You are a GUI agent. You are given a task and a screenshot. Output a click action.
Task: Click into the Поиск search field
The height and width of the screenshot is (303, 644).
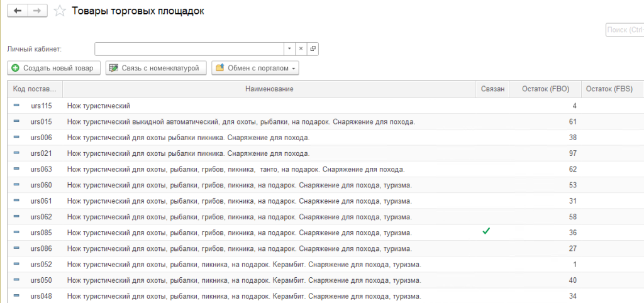tap(625, 30)
